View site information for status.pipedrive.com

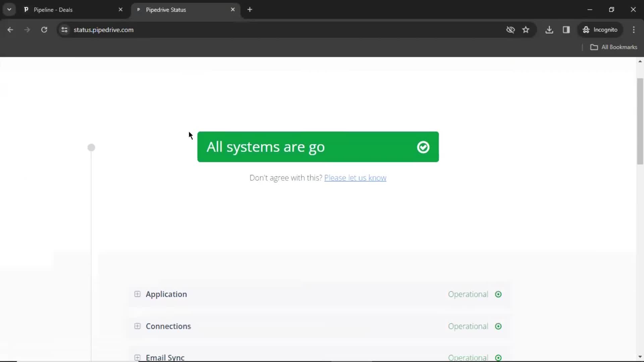(64, 30)
